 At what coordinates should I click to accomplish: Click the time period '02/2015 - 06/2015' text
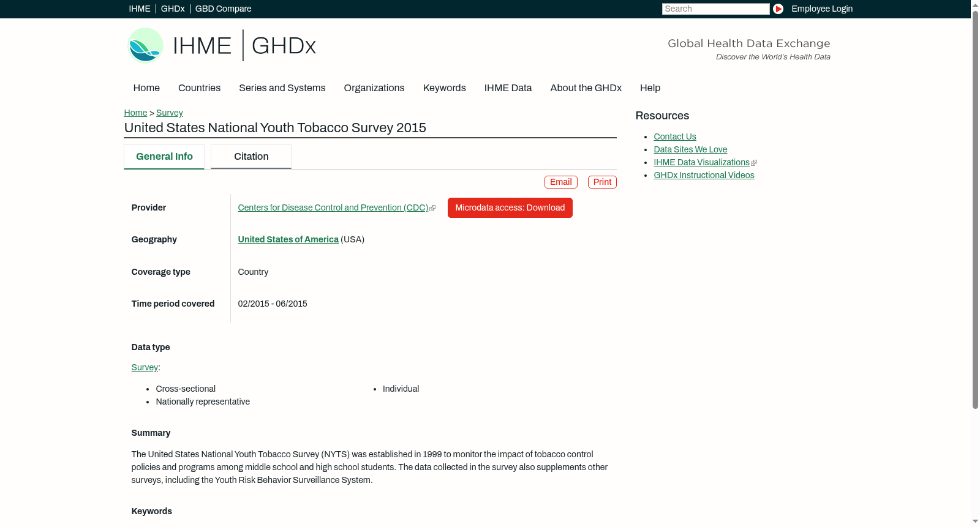(273, 304)
